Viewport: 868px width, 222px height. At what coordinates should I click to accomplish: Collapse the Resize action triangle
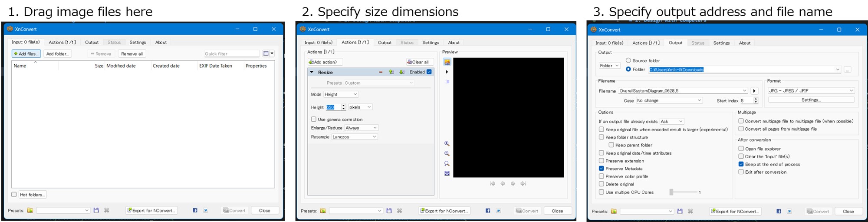click(x=312, y=72)
